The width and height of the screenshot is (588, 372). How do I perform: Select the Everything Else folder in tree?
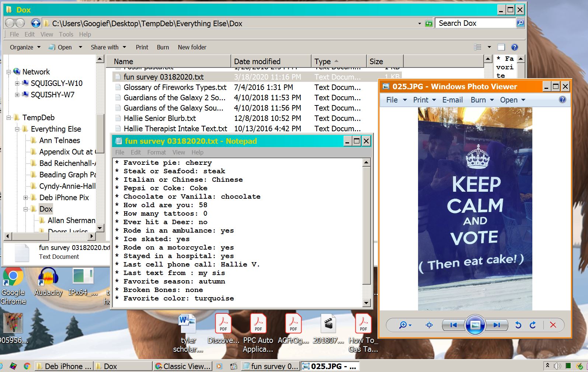tap(56, 129)
